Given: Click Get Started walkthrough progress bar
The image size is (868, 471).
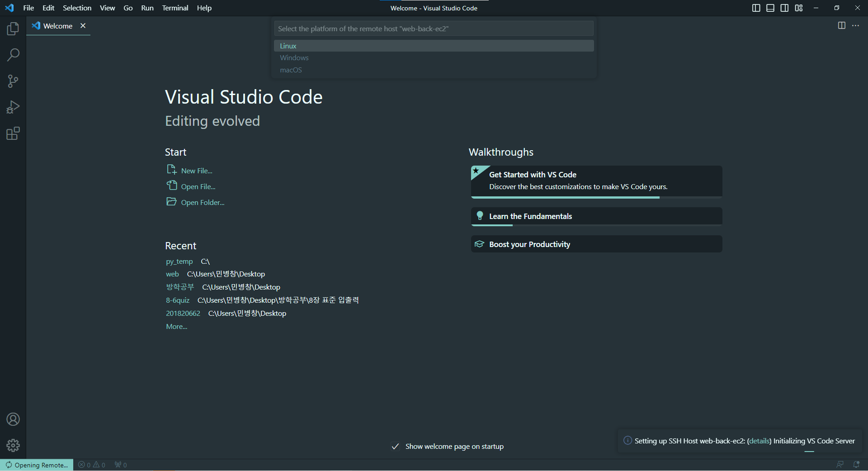Looking at the screenshot, I should (x=596, y=197).
